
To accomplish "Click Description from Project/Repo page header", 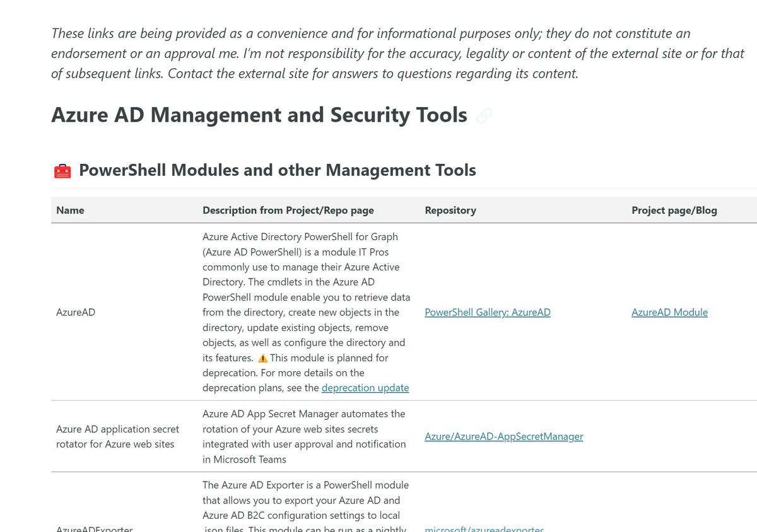I will coord(288,211).
